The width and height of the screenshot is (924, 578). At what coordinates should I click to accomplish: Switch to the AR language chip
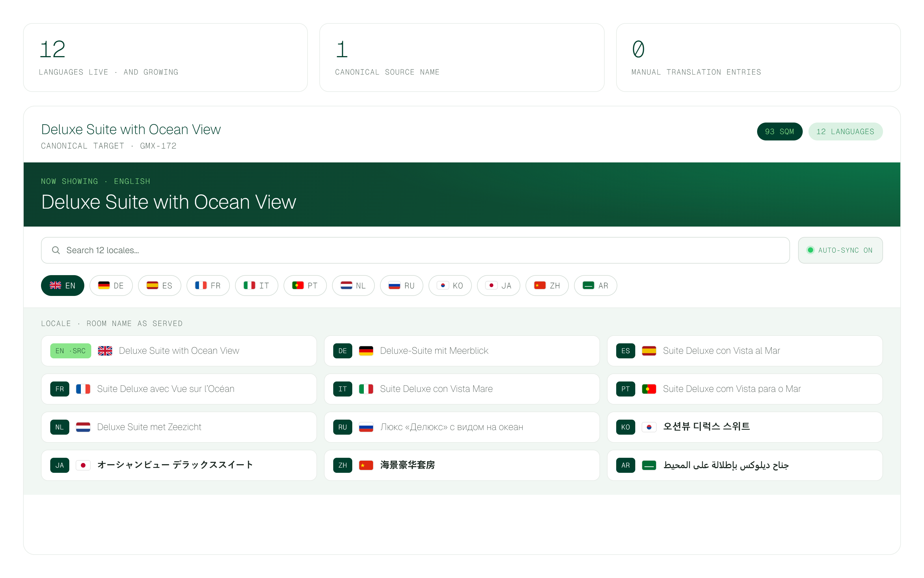click(596, 286)
